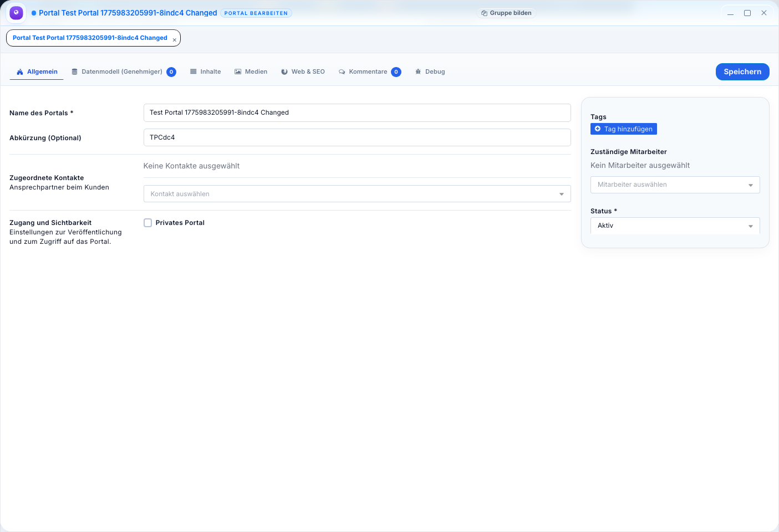The width and height of the screenshot is (779, 532).
Task: Open the Web & SEO tab
Action: point(308,72)
